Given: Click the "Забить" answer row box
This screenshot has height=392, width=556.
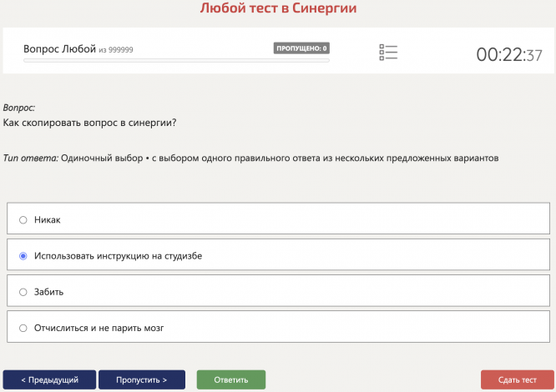Looking at the screenshot, I should click(x=278, y=291).
